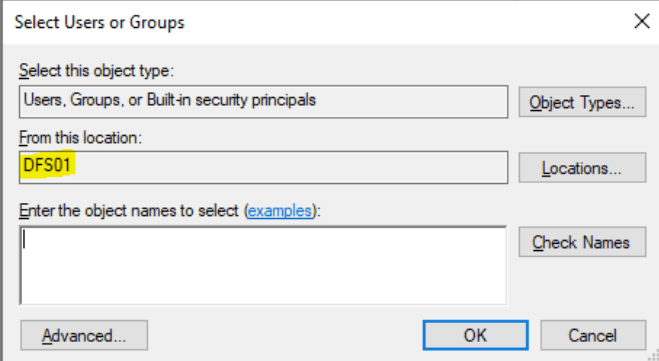This screenshot has width=659, height=361.
Task: Open the Advanced search options
Action: coord(84,335)
